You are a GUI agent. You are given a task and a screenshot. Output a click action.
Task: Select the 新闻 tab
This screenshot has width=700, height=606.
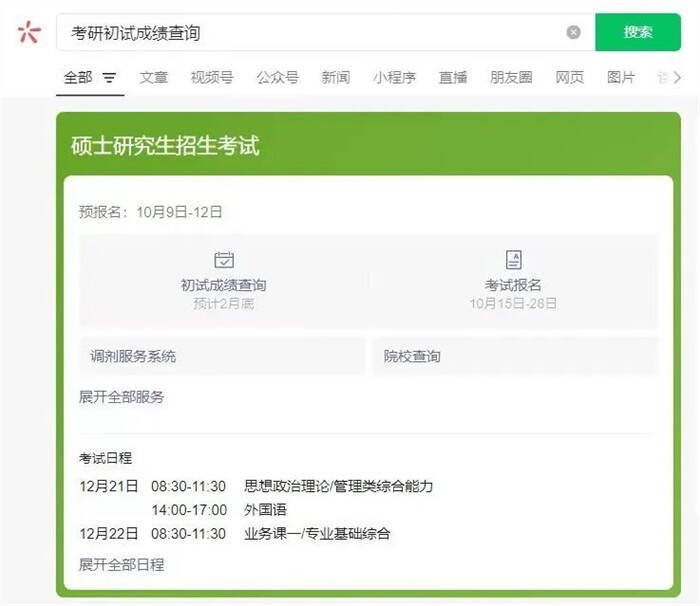[x=335, y=78]
